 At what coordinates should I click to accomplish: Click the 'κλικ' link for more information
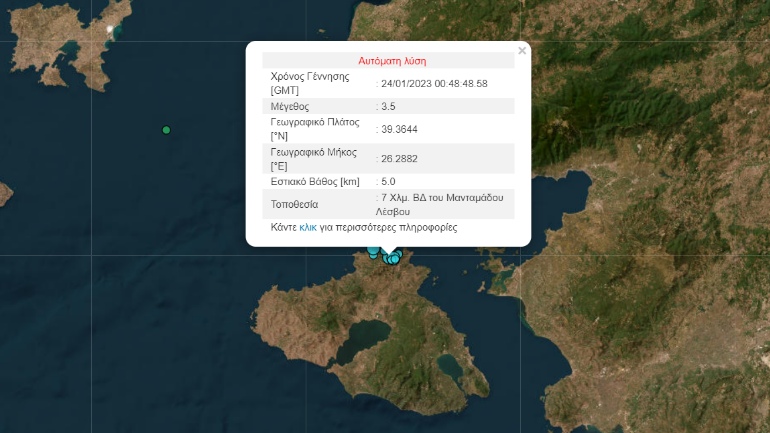point(308,228)
